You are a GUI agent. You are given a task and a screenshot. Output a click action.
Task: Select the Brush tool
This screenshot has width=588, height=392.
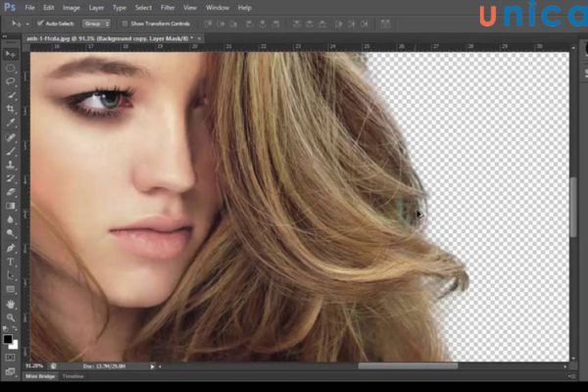tap(11, 151)
